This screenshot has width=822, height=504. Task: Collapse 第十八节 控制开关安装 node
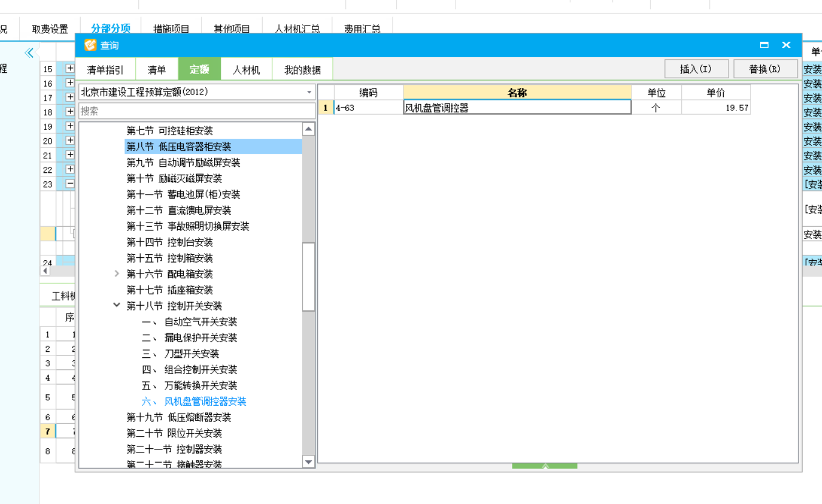tap(117, 306)
